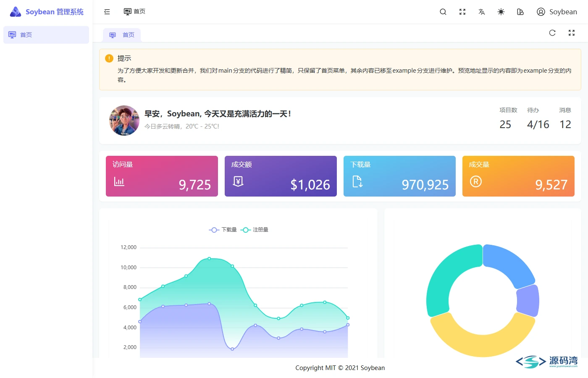
Task: Click the registered mark icon in 成交量 card
Action: coord(476,181)
